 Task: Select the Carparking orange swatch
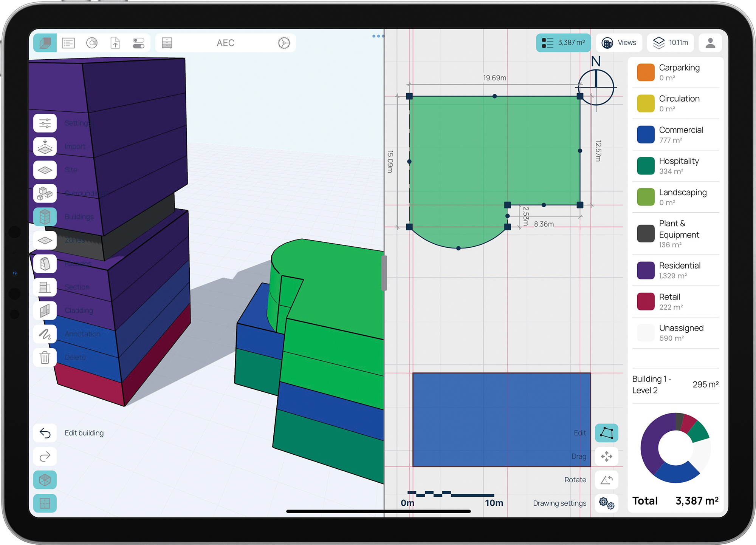(646, 72)
